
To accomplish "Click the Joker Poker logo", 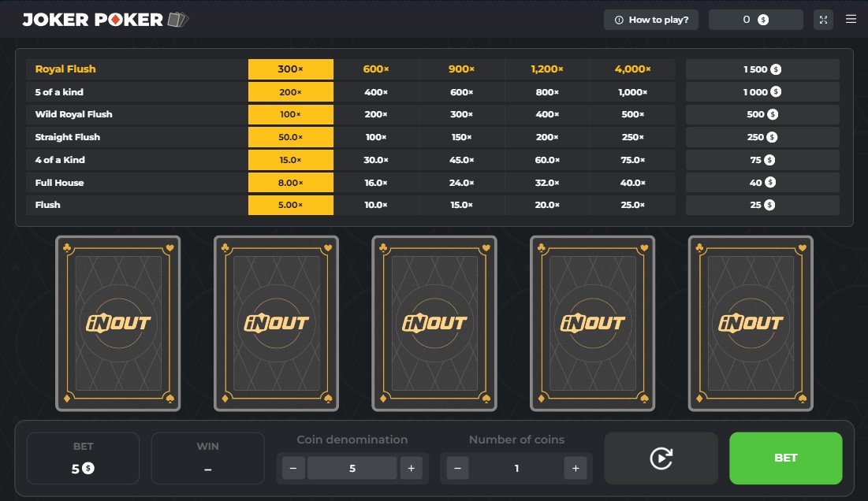I will (105, 20).
